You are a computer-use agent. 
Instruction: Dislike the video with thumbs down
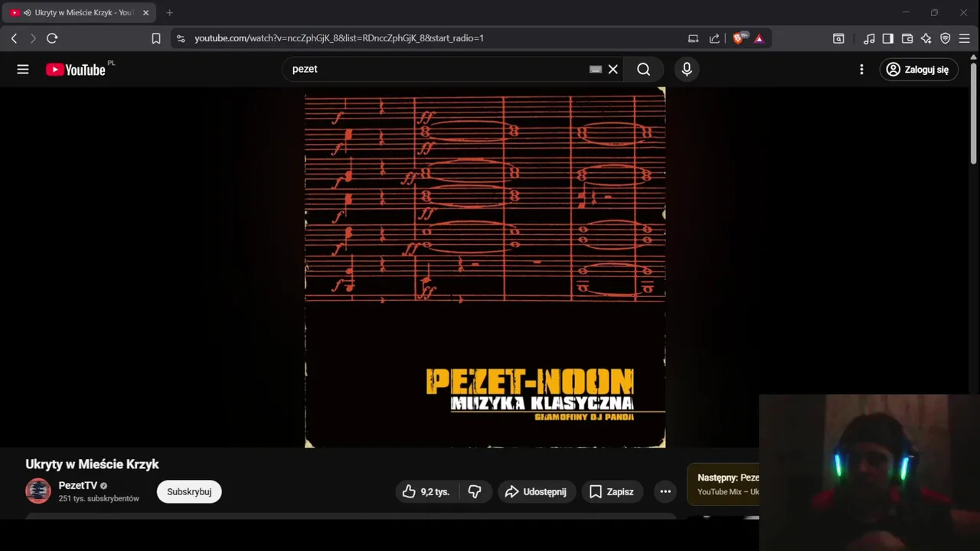(x=475, y=492)
